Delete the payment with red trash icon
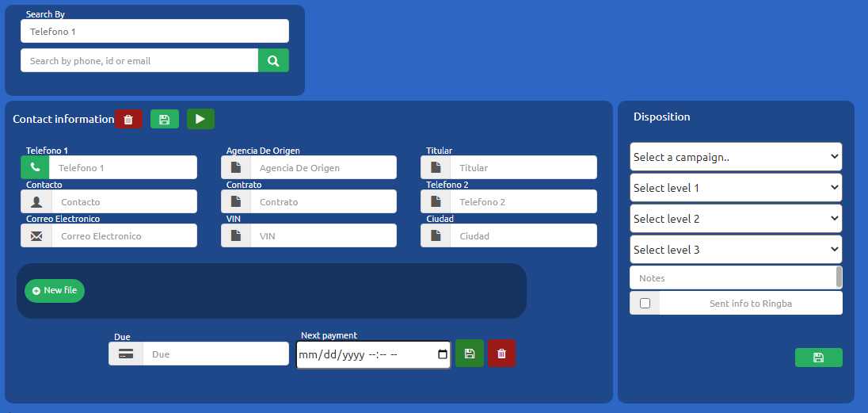This screenshot has height=413, width=868. 501,354
